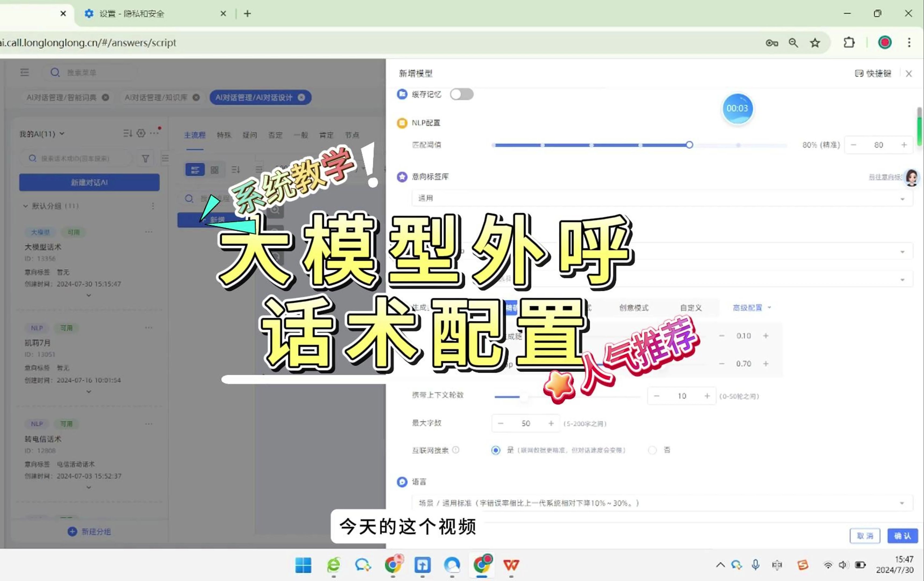
Task: Switch to the 否定 tab
Action: (275, 135)
